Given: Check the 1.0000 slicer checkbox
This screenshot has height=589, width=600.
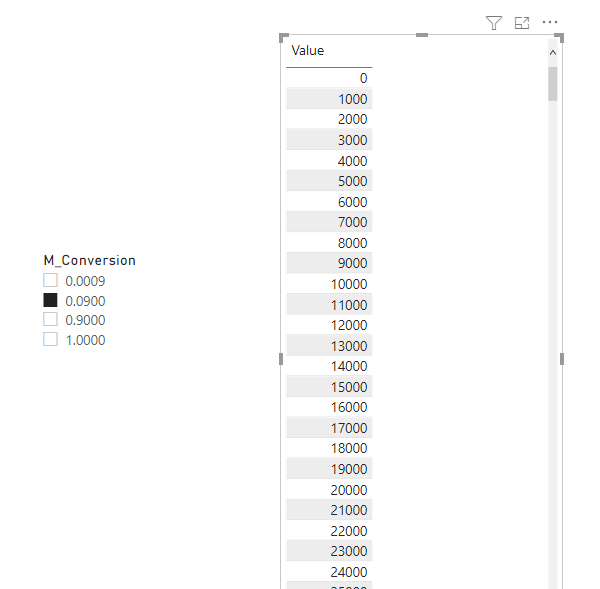Looking at the screenshot, I should click(50, 339).
